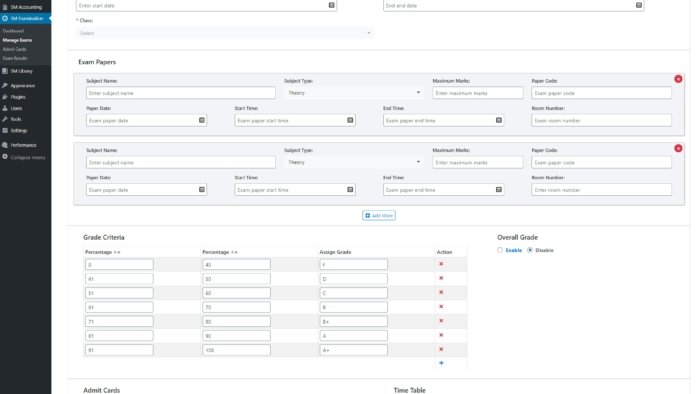Delete grade row with grade B

point(441,307)
